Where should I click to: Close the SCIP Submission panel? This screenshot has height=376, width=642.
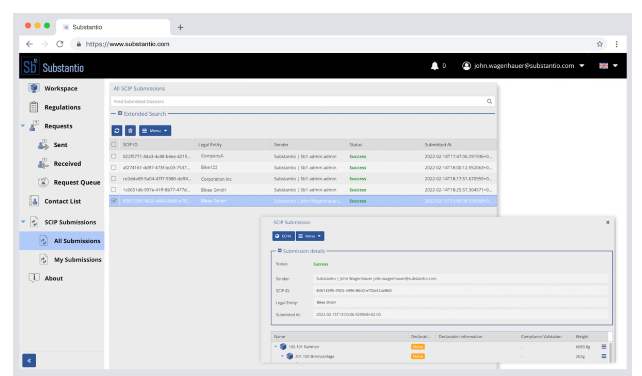(x=608, y=222)
